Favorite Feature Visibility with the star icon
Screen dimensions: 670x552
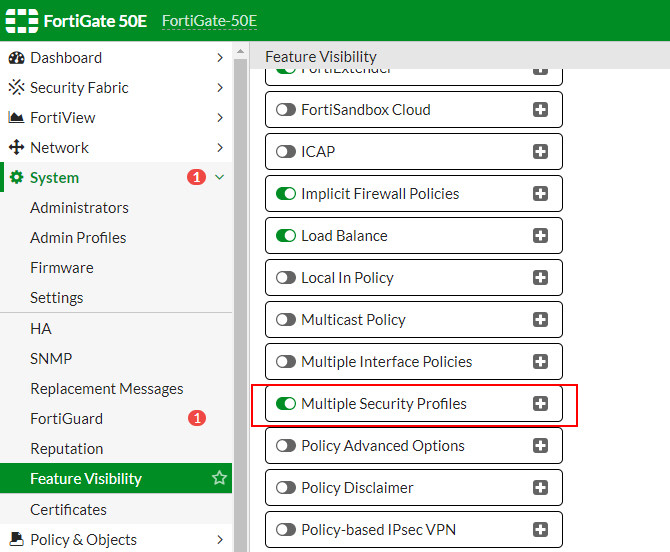tap(219, 478)
